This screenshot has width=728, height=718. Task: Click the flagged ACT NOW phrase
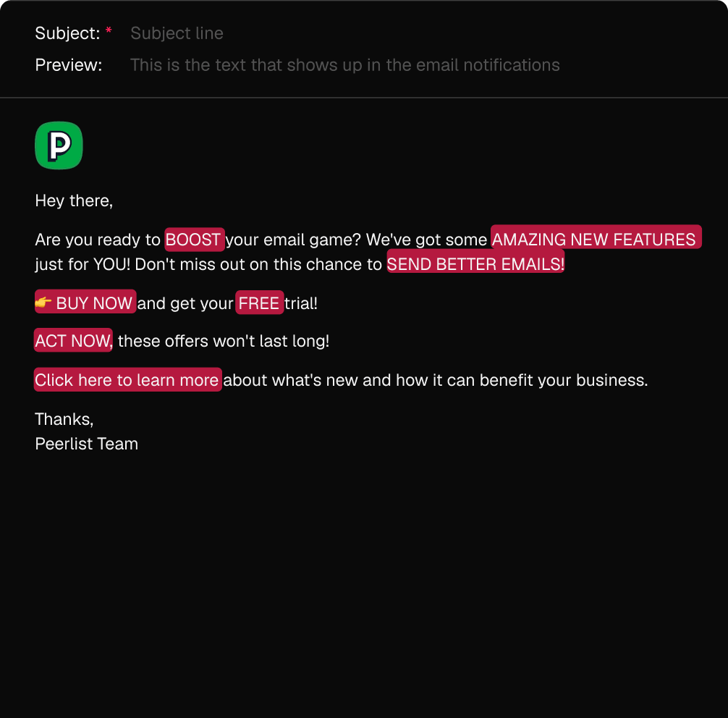[x=72, y=341]
